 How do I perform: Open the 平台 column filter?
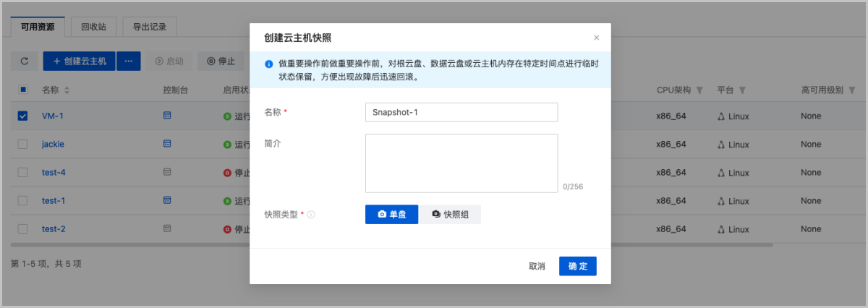pyautogui.click(x=742, y=90)
